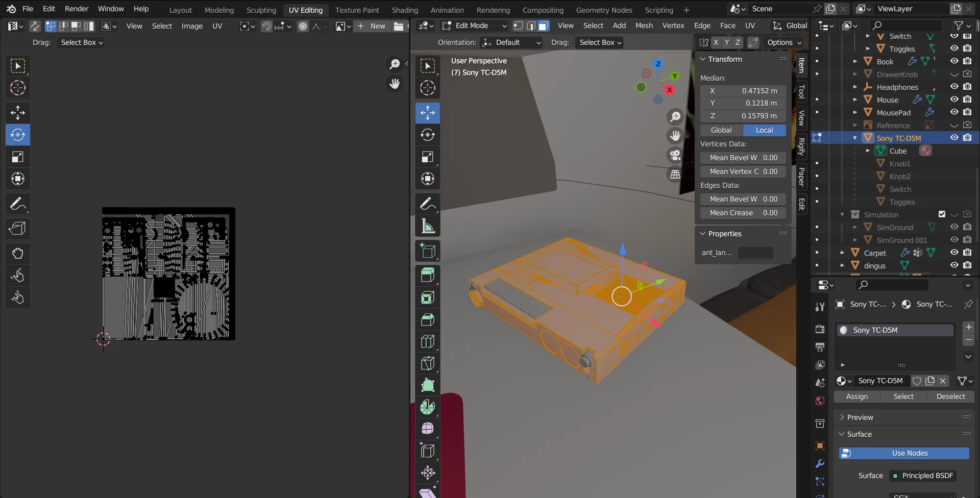Select the Scale tool in UV editor
The height and width of the screenshot is (498, 980).
tap(18, 157)
